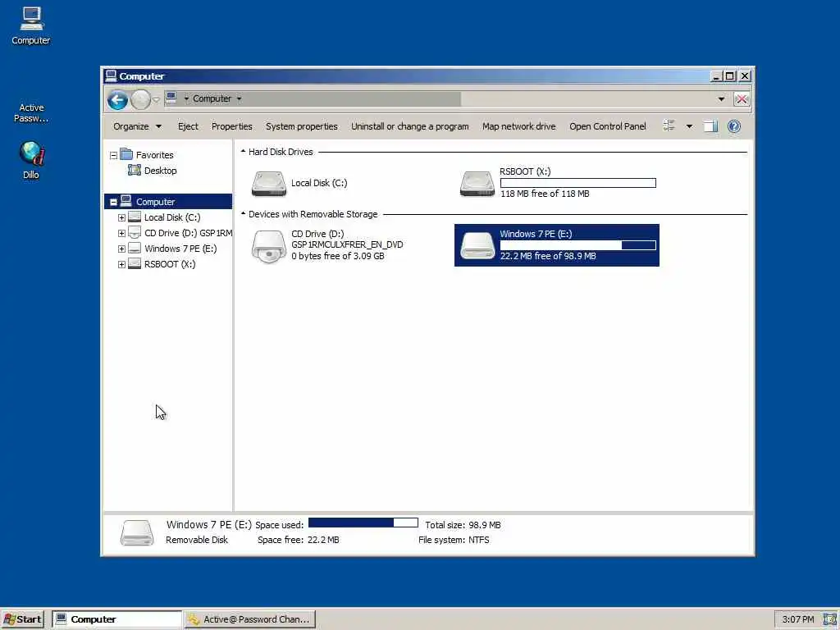
Task: Select the CD Drive (D:) disc icon
Action: pyautogui.click(x=269, y=246)
